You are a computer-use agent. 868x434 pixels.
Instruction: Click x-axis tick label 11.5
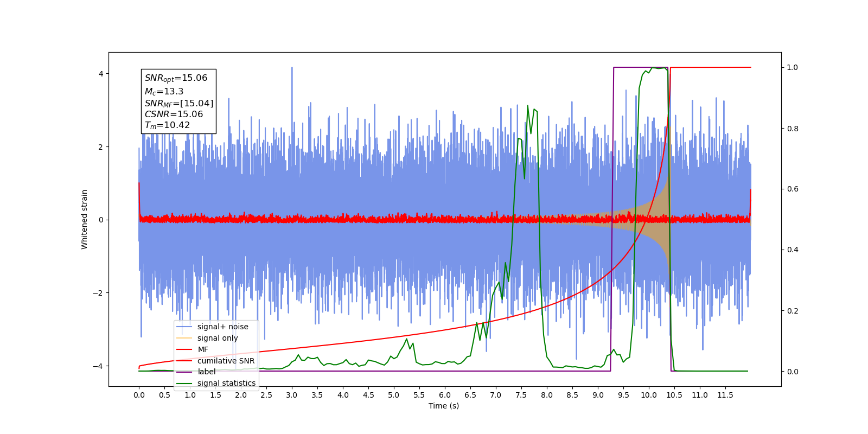[x=725, y=395]
